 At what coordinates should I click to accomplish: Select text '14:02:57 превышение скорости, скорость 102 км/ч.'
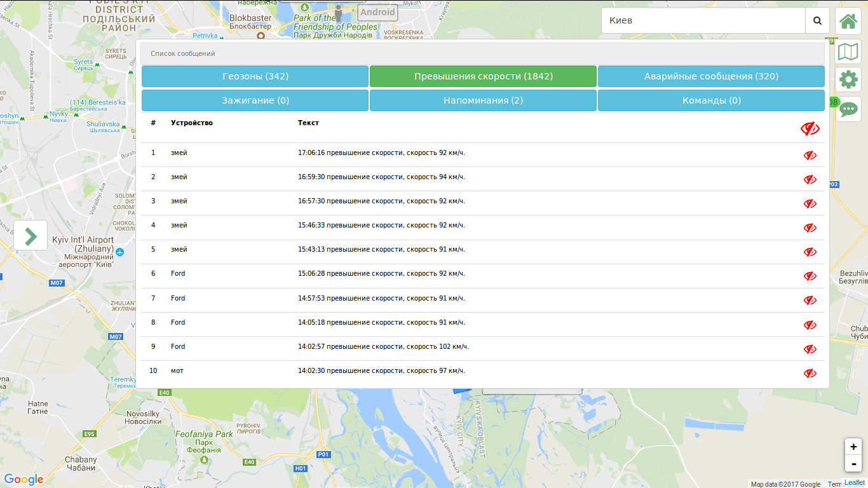(x=383, y=346)
